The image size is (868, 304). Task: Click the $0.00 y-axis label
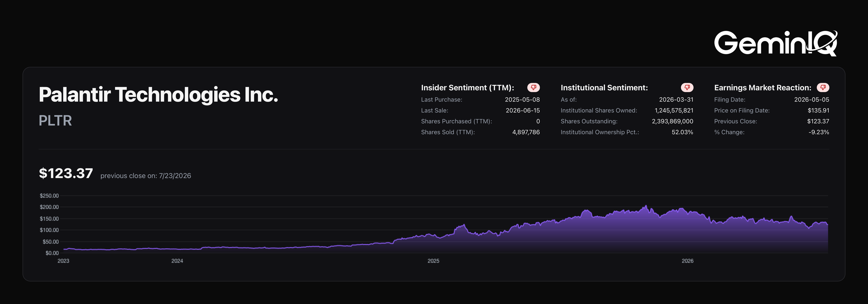point(52,253)
